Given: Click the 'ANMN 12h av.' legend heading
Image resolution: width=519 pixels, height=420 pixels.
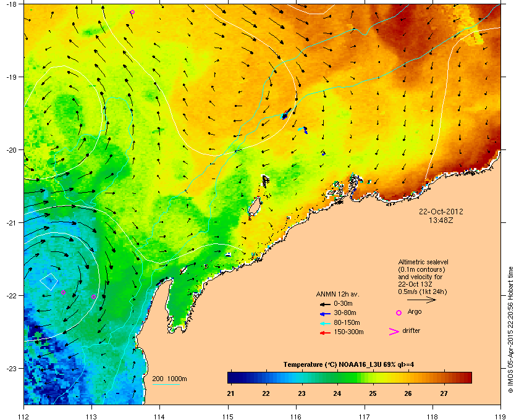Looking at the screenshot, I should 337,294.
